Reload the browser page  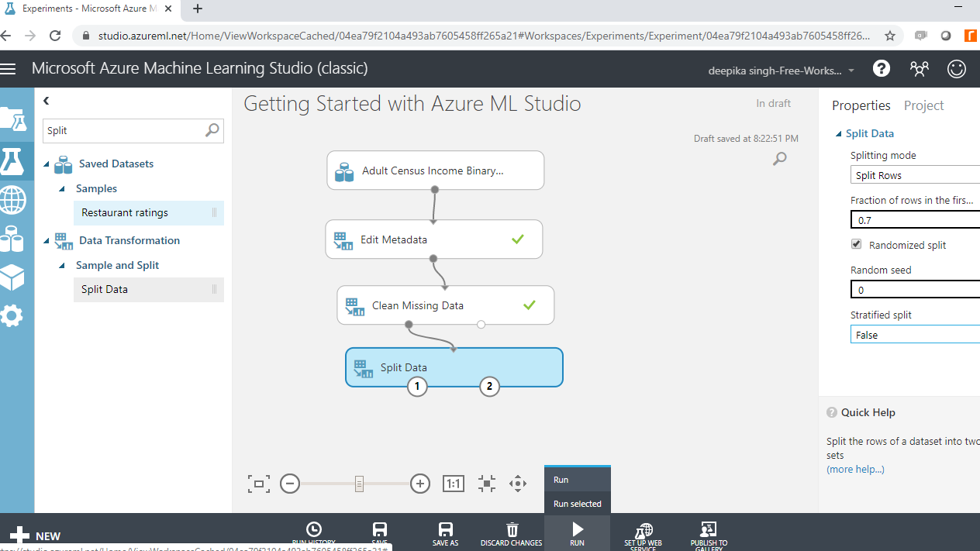55,36
